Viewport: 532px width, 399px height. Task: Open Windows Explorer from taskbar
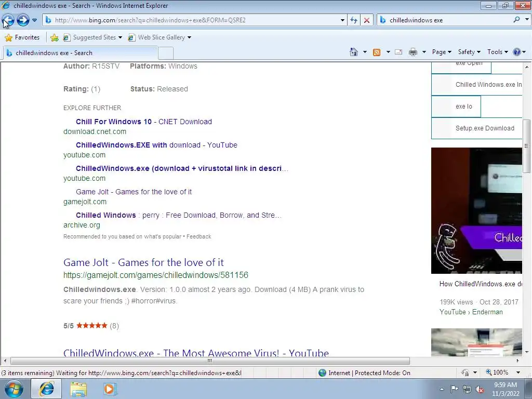(x=78, y=389)
